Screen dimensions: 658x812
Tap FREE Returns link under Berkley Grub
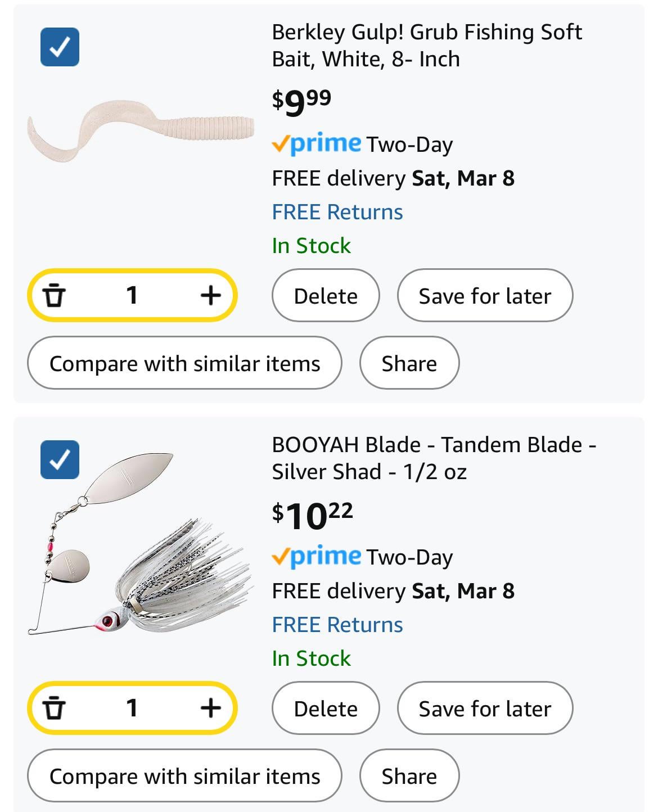(337, 212)
